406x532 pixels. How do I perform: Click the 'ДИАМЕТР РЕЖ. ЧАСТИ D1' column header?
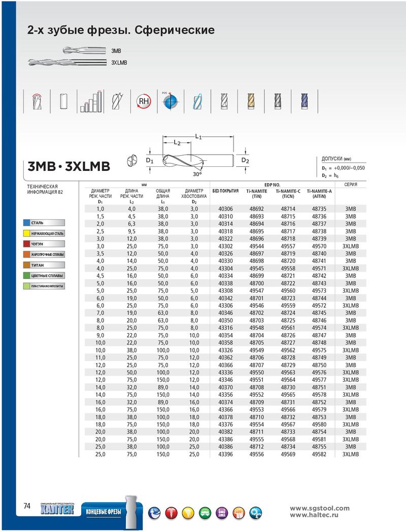click(100, 196)
